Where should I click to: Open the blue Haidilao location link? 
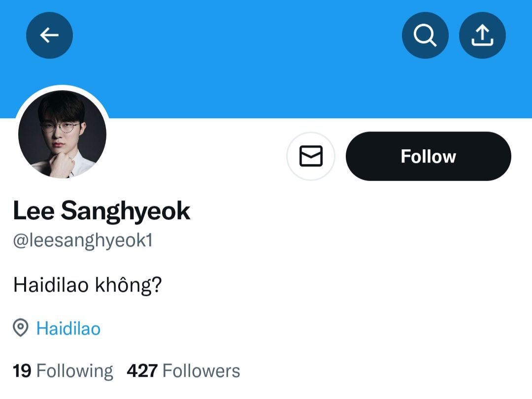(x=68, y=329)
